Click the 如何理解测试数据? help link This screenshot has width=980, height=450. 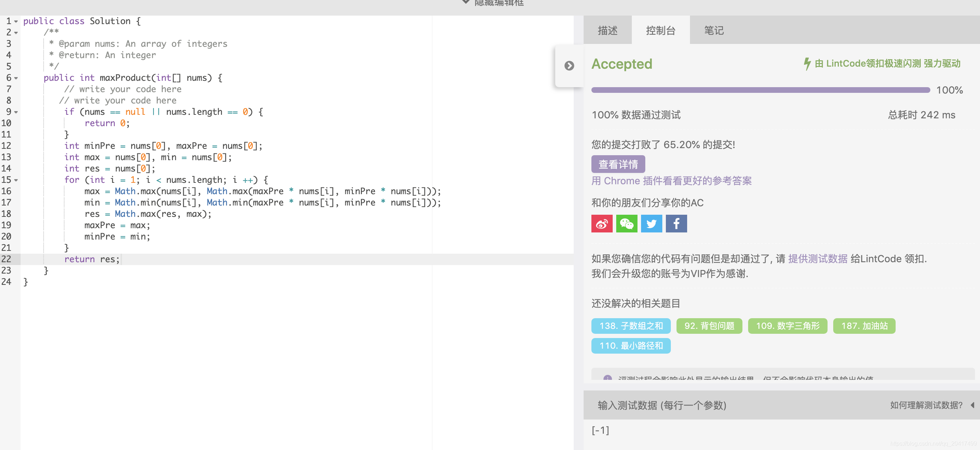[x=926, y=405]
